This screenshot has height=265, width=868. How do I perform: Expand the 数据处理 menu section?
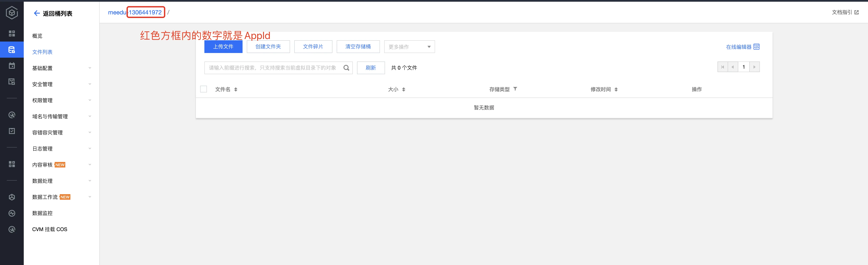[62, 181]
